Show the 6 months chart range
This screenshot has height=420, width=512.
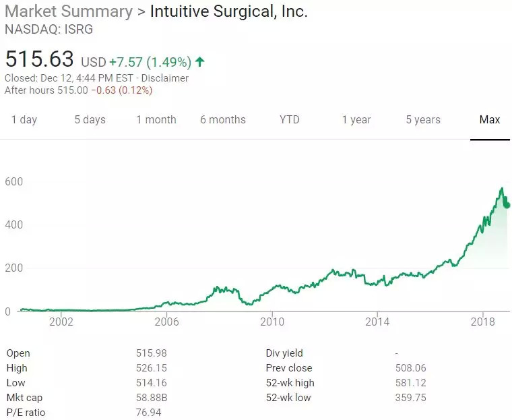click(x=223, y=120)
